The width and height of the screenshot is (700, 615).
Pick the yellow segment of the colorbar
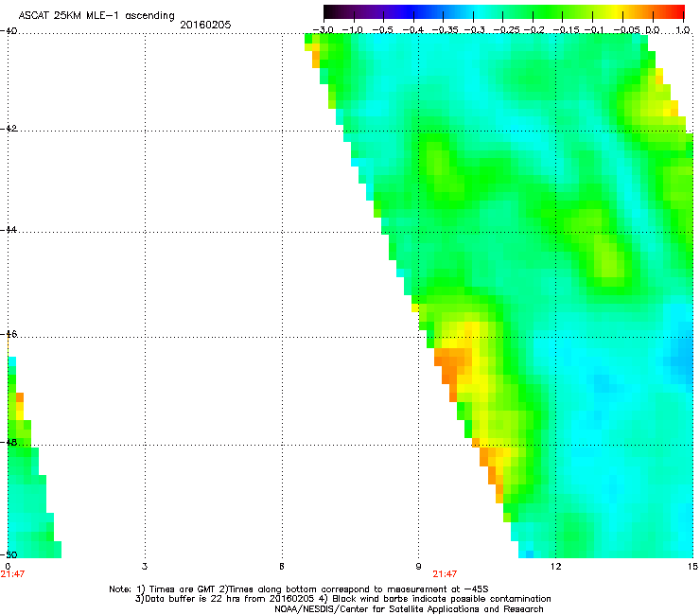point(618,11)
